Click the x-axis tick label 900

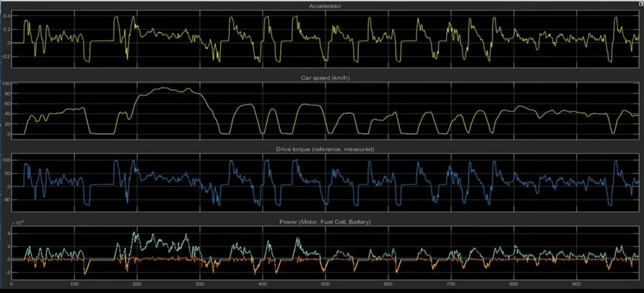tap(576, 284)
